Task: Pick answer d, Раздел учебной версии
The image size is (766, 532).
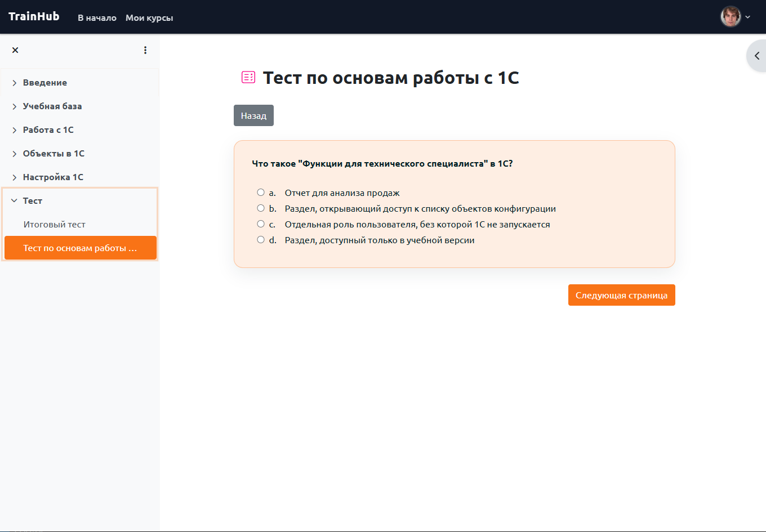Action: pos(261,239)
